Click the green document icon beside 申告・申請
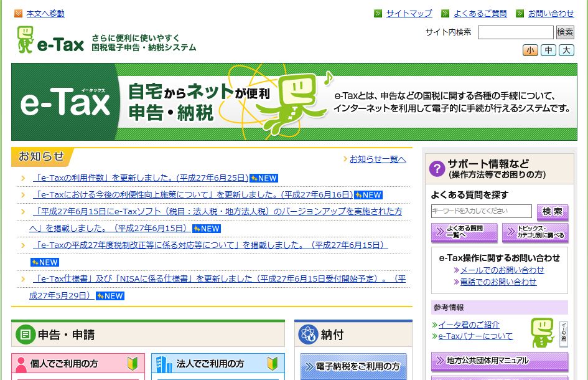Viewport: 588px width, 380px height. (x=26, y=335)
